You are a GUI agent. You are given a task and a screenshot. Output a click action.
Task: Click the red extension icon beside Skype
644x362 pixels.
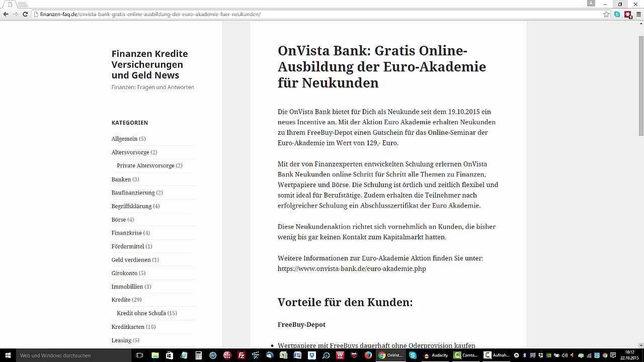[x=628, y=14]
